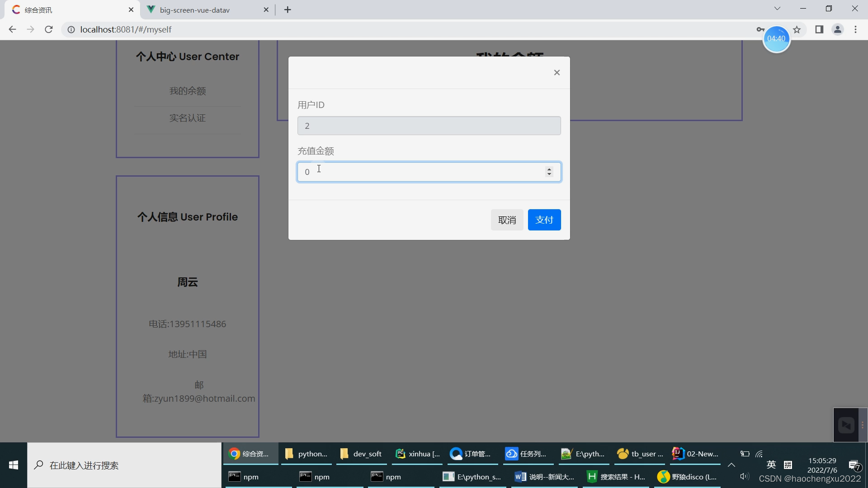This screenshot has height=488, width=868.
Task: Focus the 充值金额 amount input field
Action: (429, 172)
